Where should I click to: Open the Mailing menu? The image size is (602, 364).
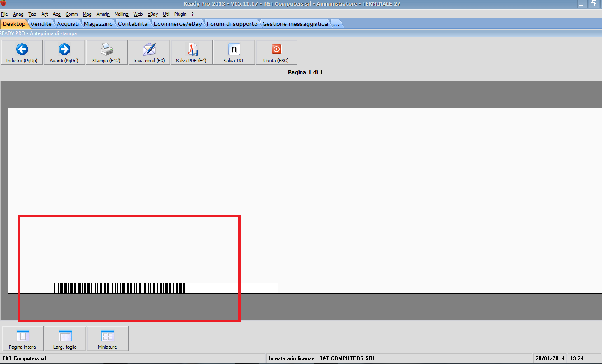click(121, 14)
